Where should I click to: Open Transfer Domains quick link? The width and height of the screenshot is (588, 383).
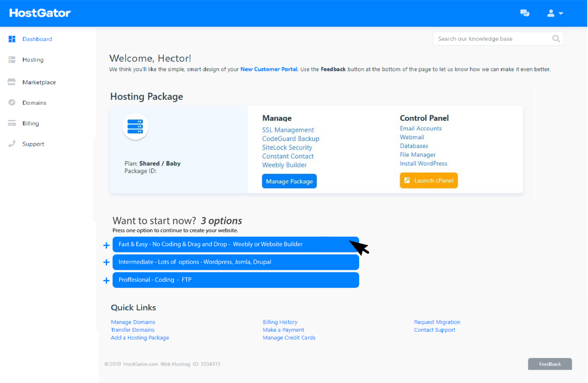(132, 330)
